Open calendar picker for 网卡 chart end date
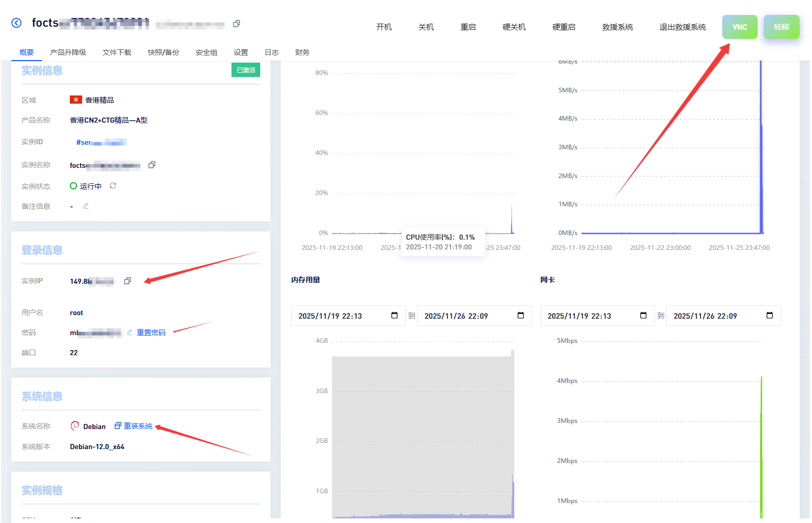The image size is (812, 523). (769, 316)
